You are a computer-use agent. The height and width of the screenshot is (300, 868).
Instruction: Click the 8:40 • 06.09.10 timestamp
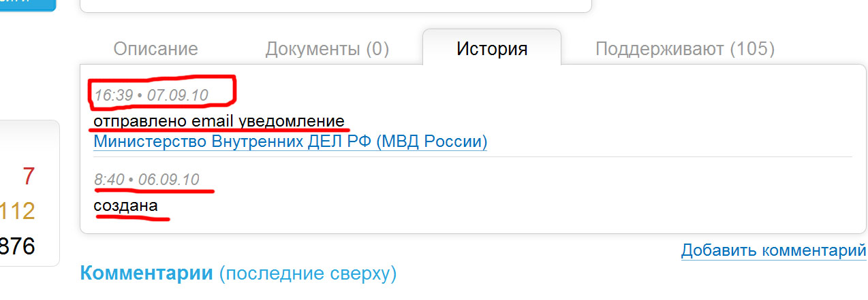pos(146,180)
